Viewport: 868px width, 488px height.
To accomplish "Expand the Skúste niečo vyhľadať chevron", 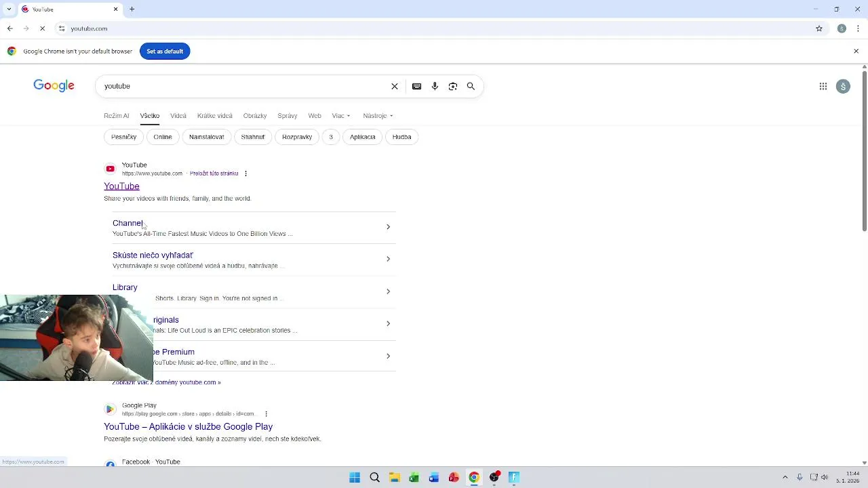I will click(x=388, y=259).
